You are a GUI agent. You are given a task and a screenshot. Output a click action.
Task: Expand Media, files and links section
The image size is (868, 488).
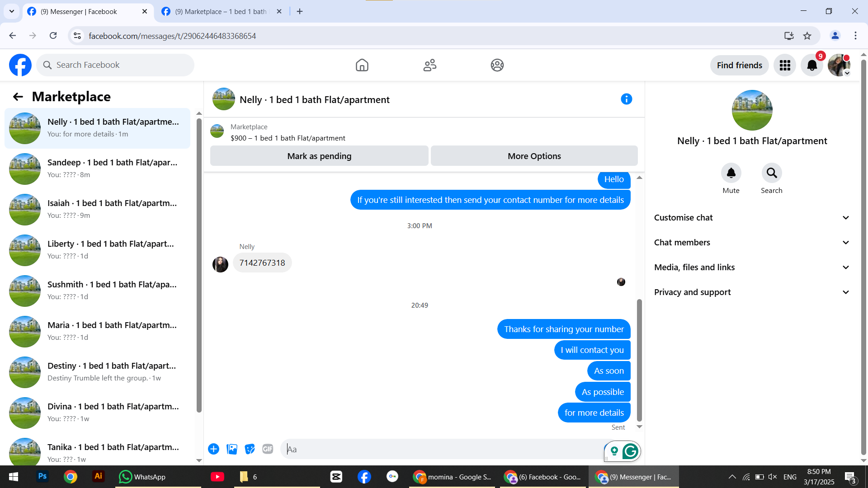point(752,267)
